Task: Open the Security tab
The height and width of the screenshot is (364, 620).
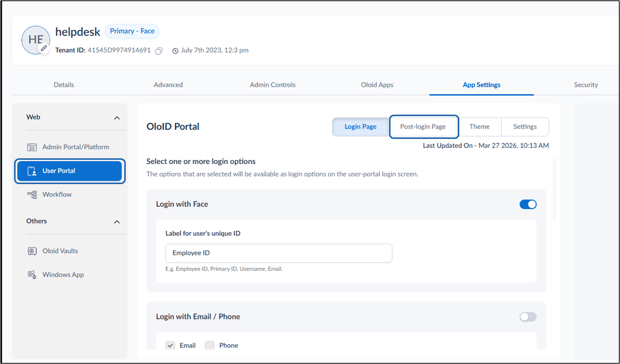Action: tap(586, 85)
